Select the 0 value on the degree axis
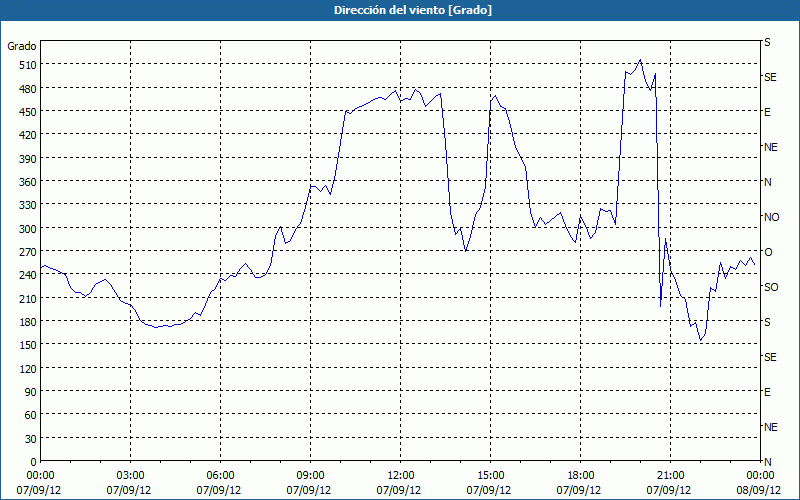Viewport: 800px width, 500px height. pos(34,462)
